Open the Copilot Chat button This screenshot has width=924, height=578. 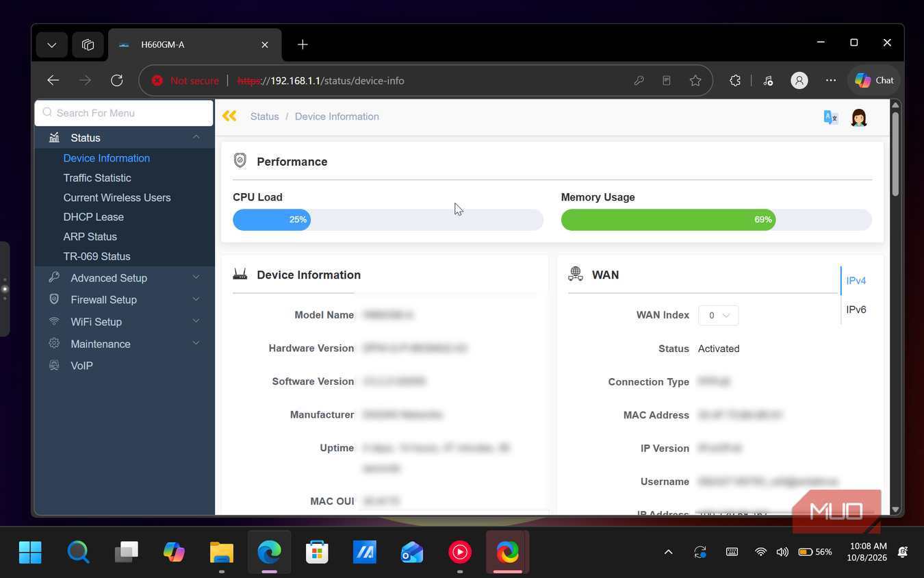(x=874, y=81)
